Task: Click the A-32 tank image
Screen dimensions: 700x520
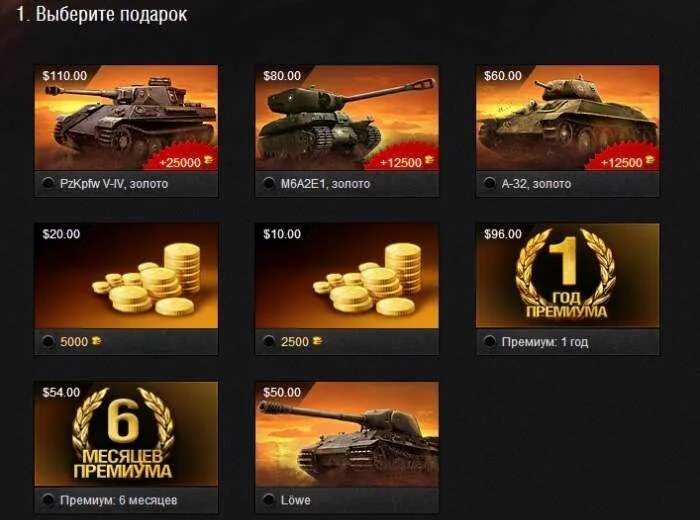Action: (x=568, y=117)
